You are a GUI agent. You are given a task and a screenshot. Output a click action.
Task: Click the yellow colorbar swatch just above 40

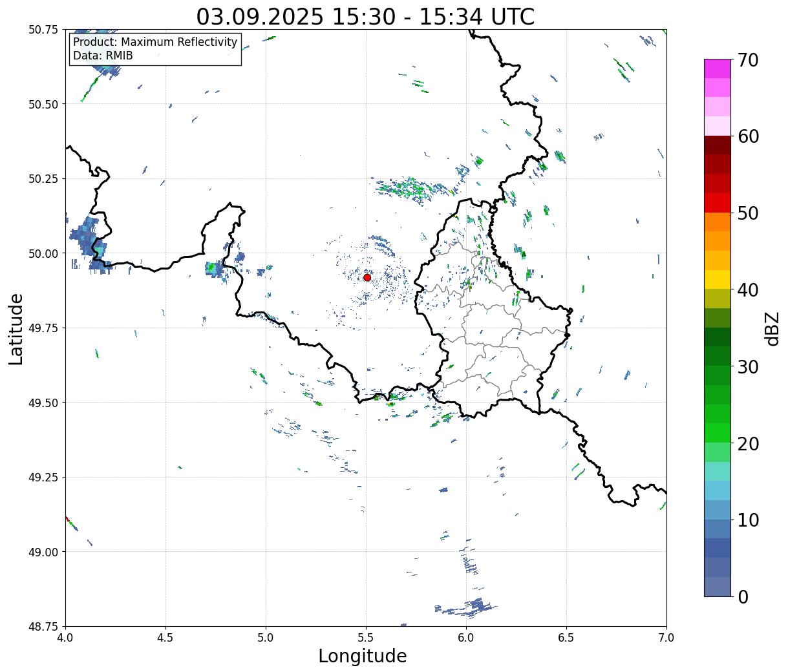point(718,279)
